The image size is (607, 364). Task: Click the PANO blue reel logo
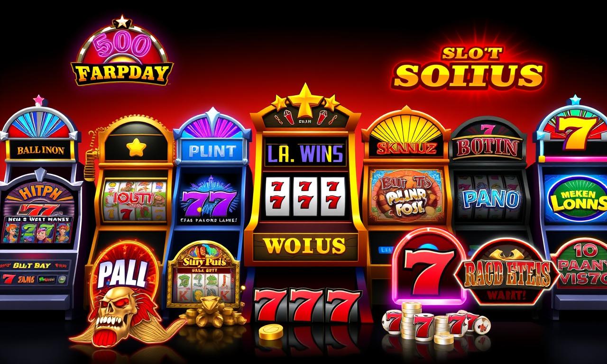487,199
